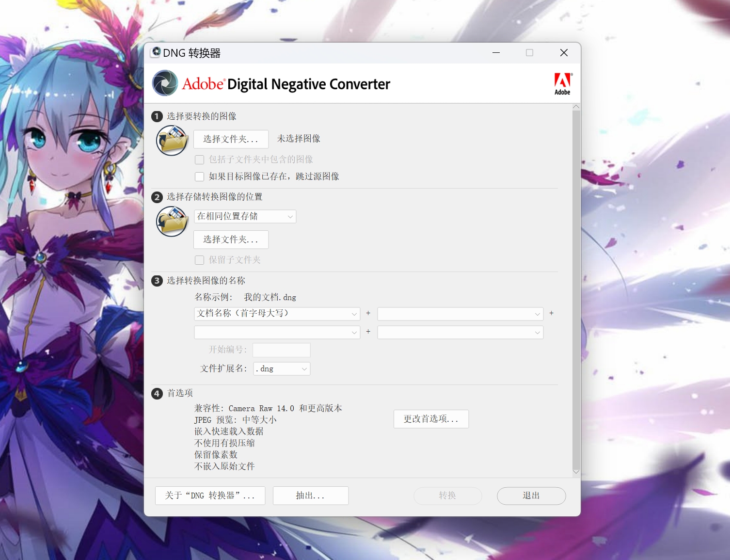Viewport: 730px width, 560px height.
Task: Open the .dng 文件扩展名 dropdown
Action: coord(282,369)
